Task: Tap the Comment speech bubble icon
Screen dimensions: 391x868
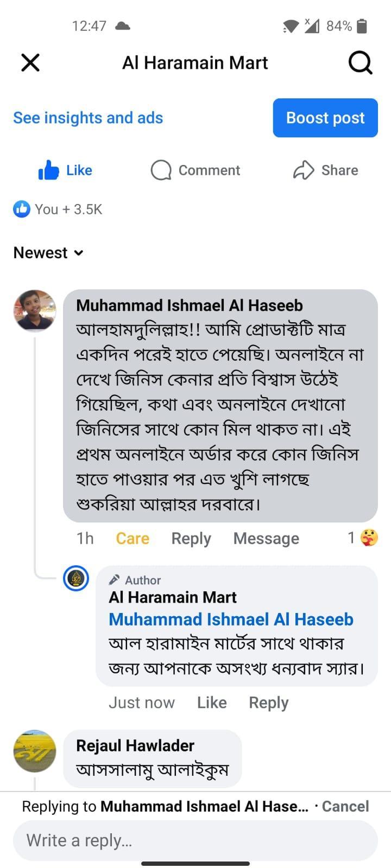Action: pyautogui.click(x=161, y=170)
